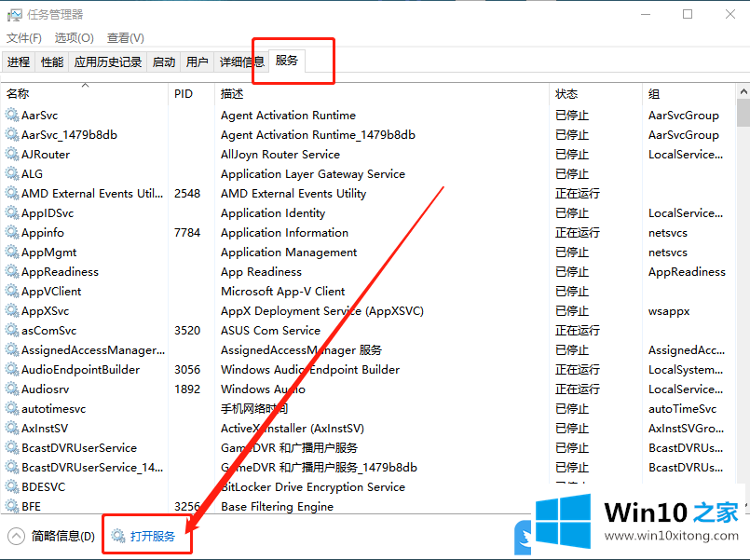Viewport: 750px width, 560px height.
Task: Open the 查看(V) menu
Action: tap(125, 38)
